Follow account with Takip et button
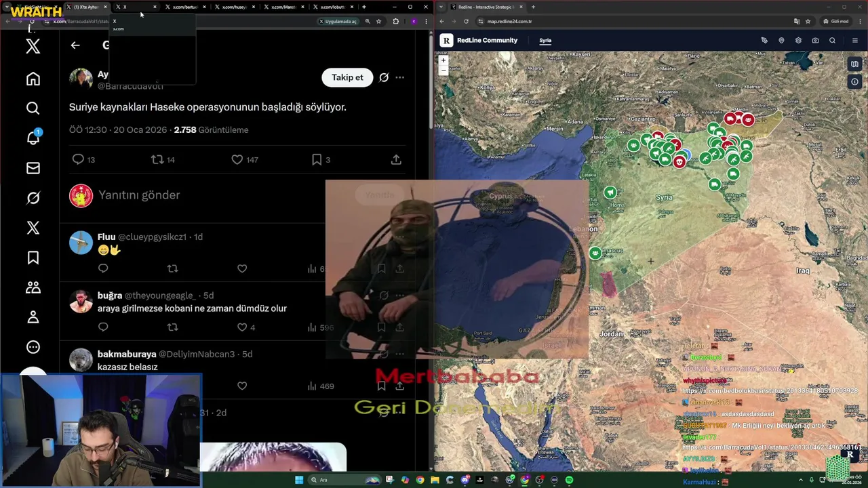The width and height of the screenshot is (868, 488). coord(347,77)
